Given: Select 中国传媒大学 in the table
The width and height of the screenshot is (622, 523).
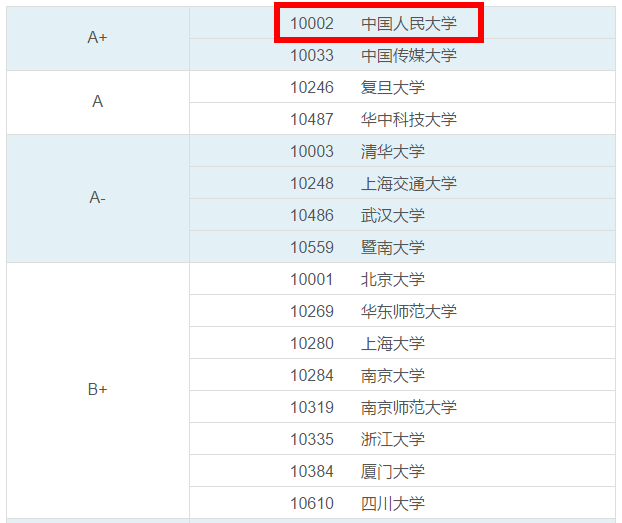Looking at the screenshot, I should tap(408, 55).
